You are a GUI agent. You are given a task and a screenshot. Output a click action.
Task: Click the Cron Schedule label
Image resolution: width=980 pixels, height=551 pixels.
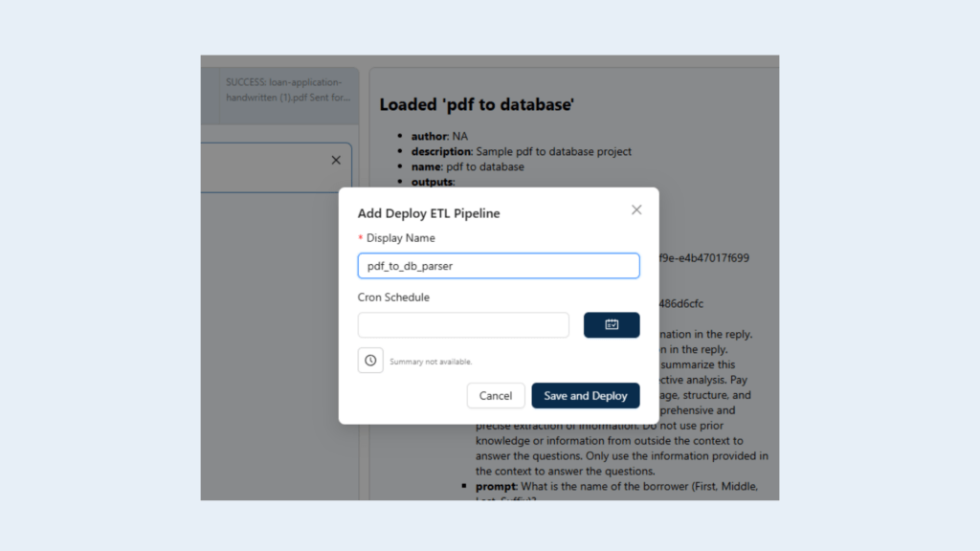(393, 298)
